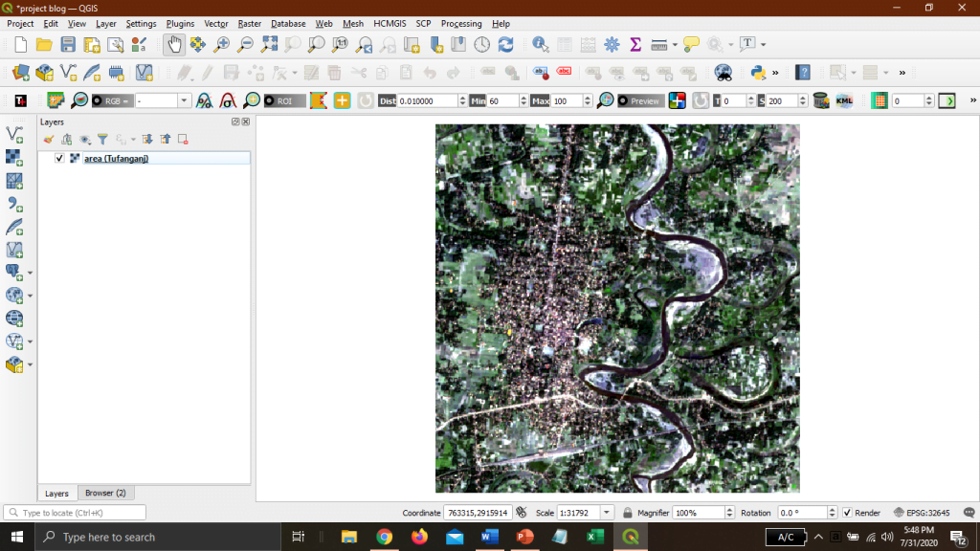Expand the measure tool dropdown arrow
Screen dimensions: 980x551
[x=675, y=44]
